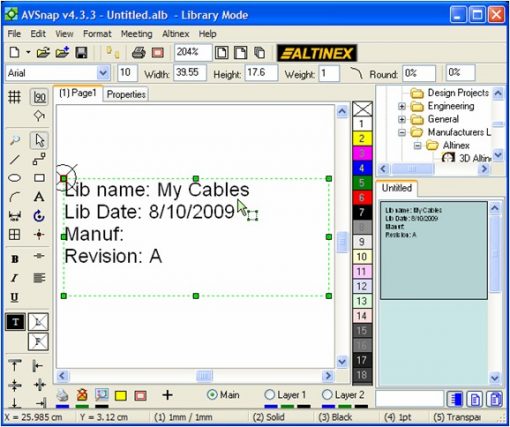Select the Text 'A' tool

tap(39, 197)
